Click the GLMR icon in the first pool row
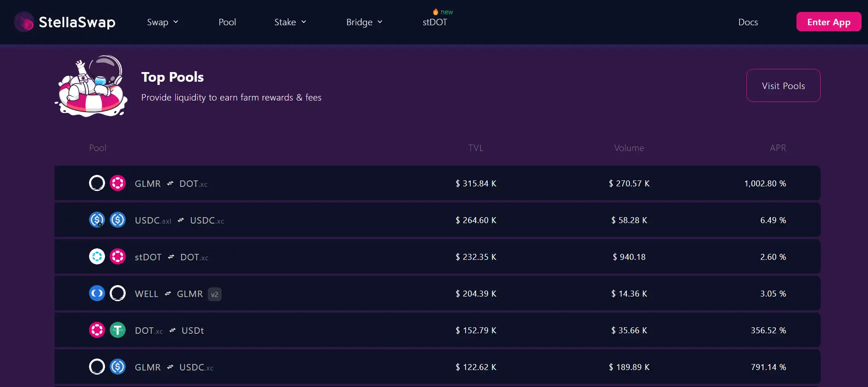 pyautogui.click(x=97, y=183)
